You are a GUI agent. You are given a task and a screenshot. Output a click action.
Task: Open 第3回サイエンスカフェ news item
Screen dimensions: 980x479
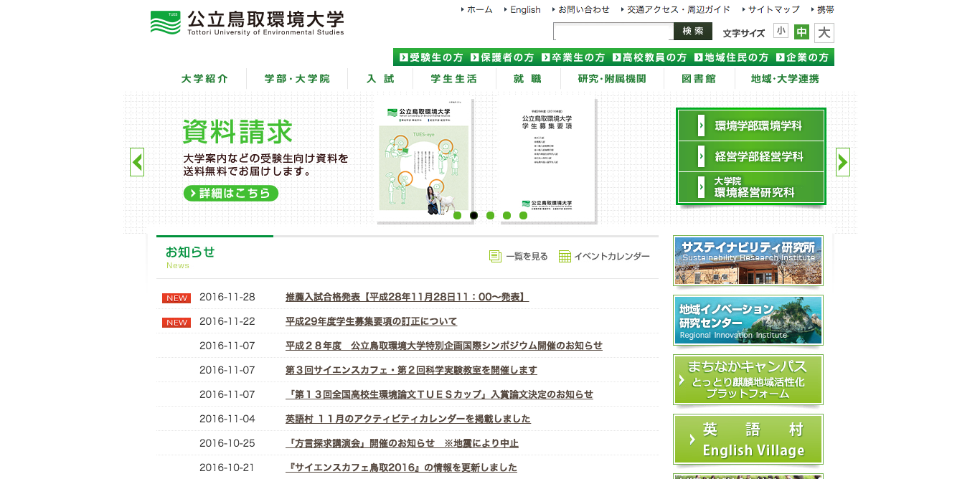coord(411,370)
